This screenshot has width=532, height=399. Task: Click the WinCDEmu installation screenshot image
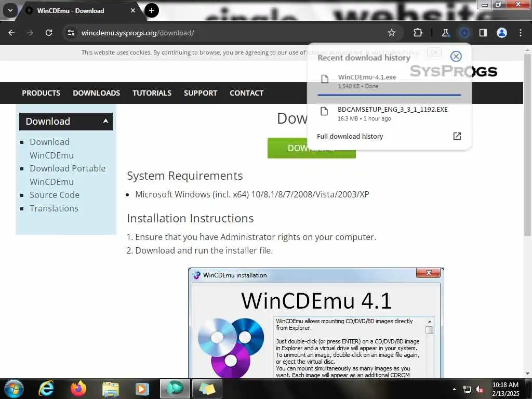click(x=316, y=323)
